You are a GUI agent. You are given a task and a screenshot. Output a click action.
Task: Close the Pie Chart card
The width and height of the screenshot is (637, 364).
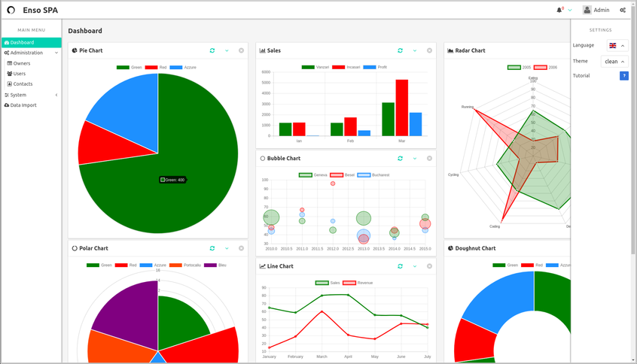point(241,50)
